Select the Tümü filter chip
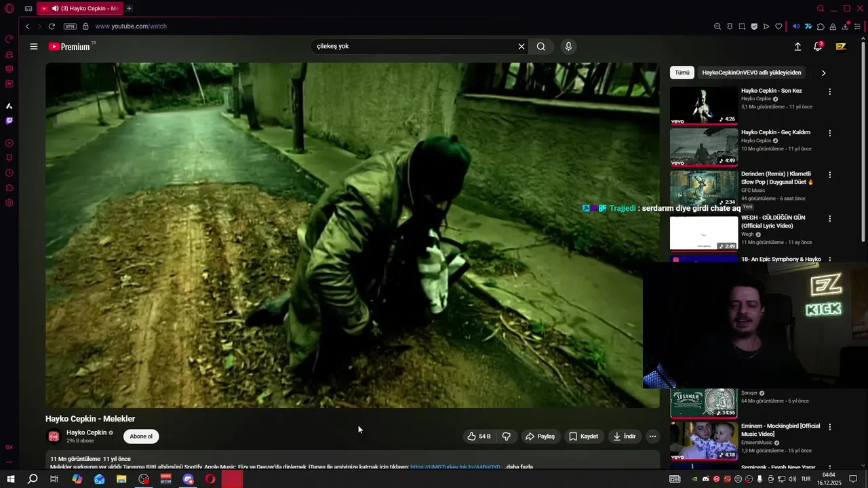868x488 pixels. tap(682, 73)
